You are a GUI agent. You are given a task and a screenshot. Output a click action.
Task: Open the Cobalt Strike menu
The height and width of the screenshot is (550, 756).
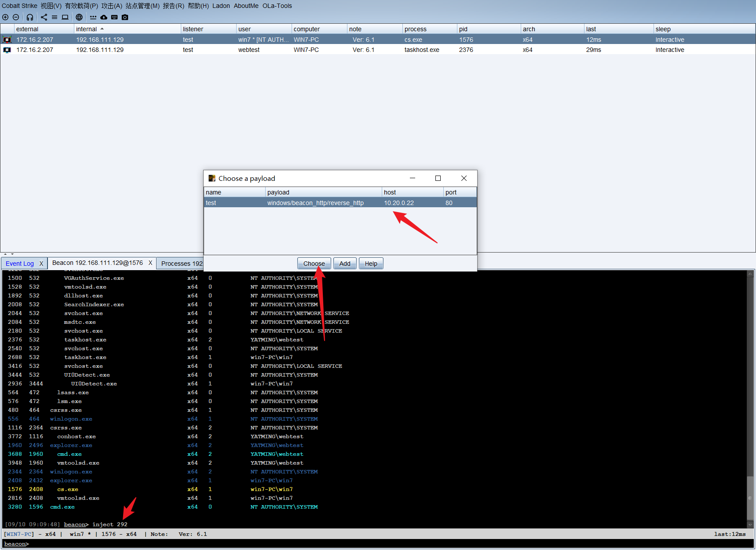tap(19, 6)
